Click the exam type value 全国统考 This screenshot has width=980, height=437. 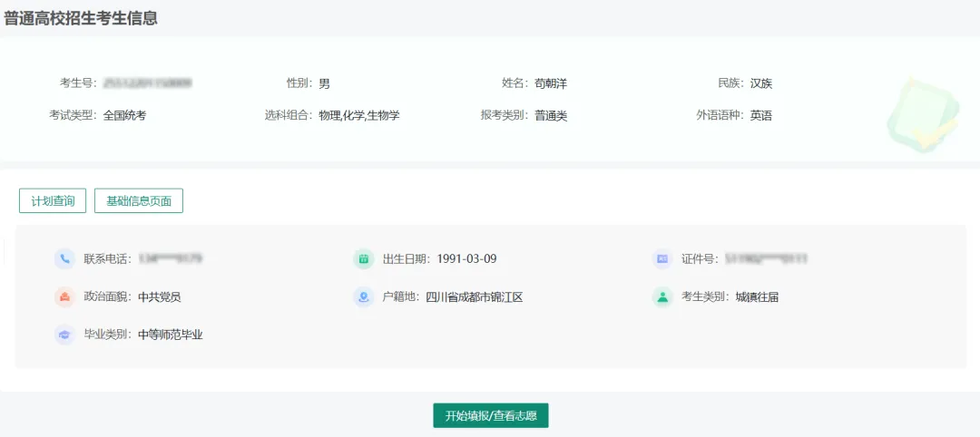[125, 115]
